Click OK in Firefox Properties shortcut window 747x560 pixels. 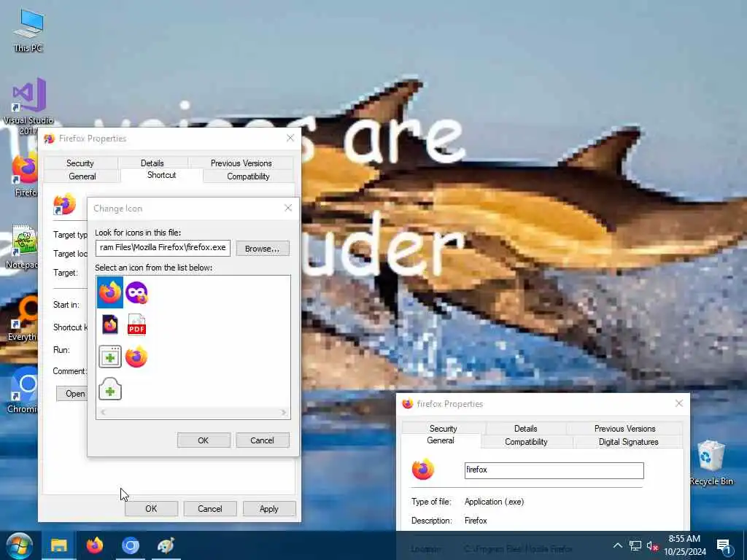pyautogui.click(x=151, y=508)
